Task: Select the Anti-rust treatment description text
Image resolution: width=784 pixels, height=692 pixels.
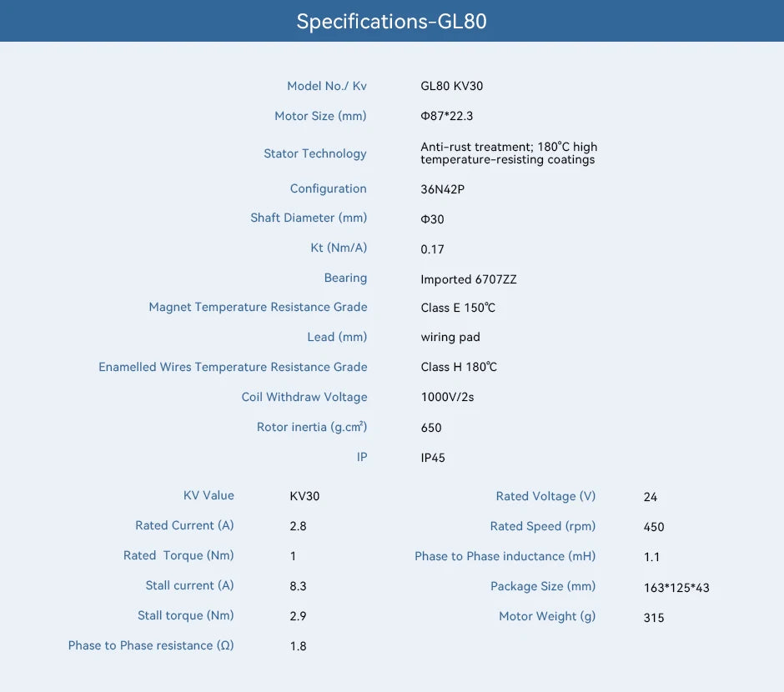Action: [509, 153]
